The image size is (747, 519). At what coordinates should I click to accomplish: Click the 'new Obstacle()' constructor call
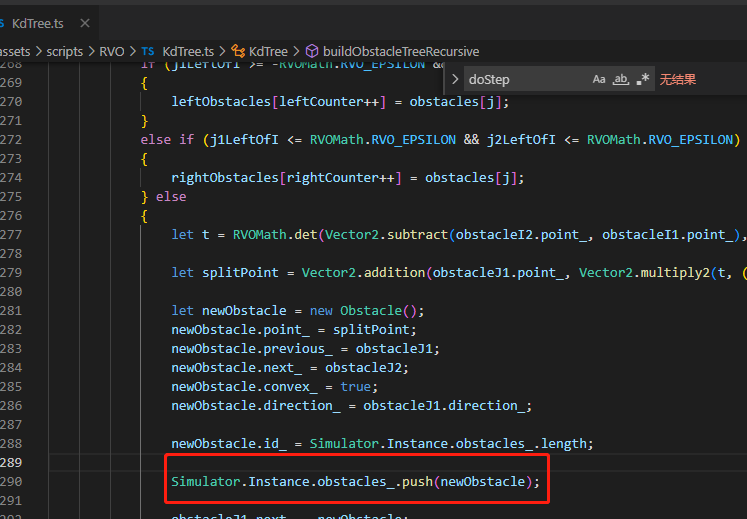[366, 311]
